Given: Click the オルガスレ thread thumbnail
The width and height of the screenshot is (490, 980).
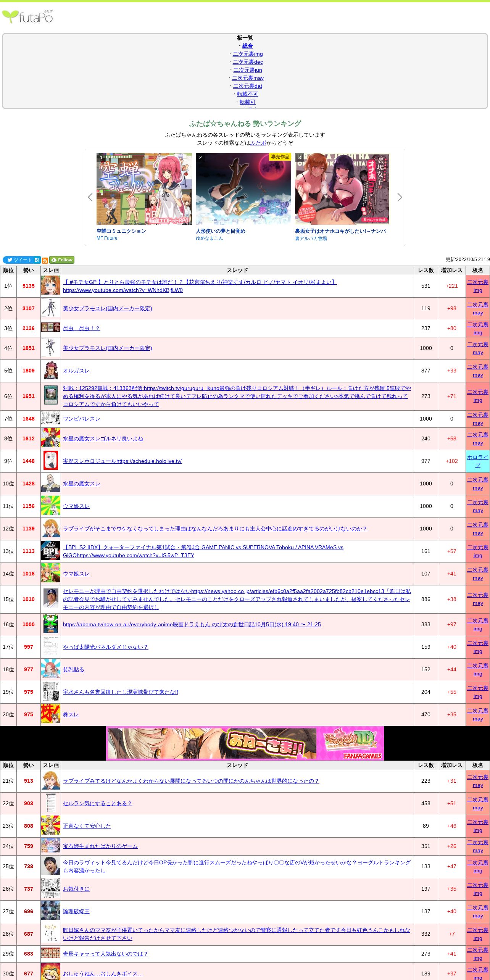Looking at the screenshot, I should [x=51, y=371].
